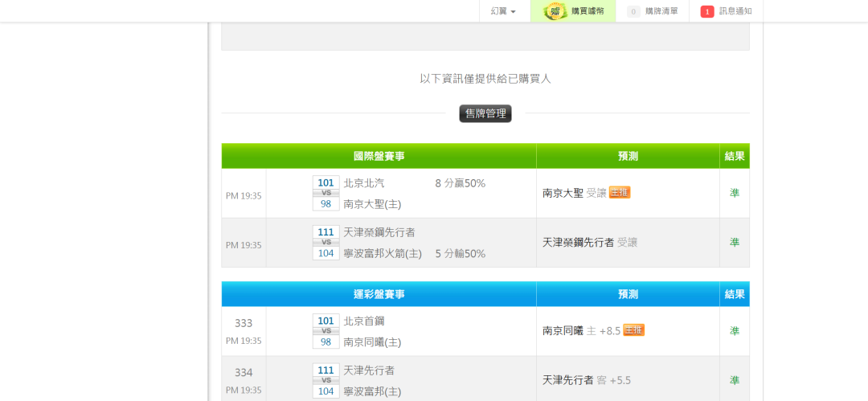Click the 購牌清單 count badge showing 0
Viewport: 868px width, 401px height.
coord(633,11)
